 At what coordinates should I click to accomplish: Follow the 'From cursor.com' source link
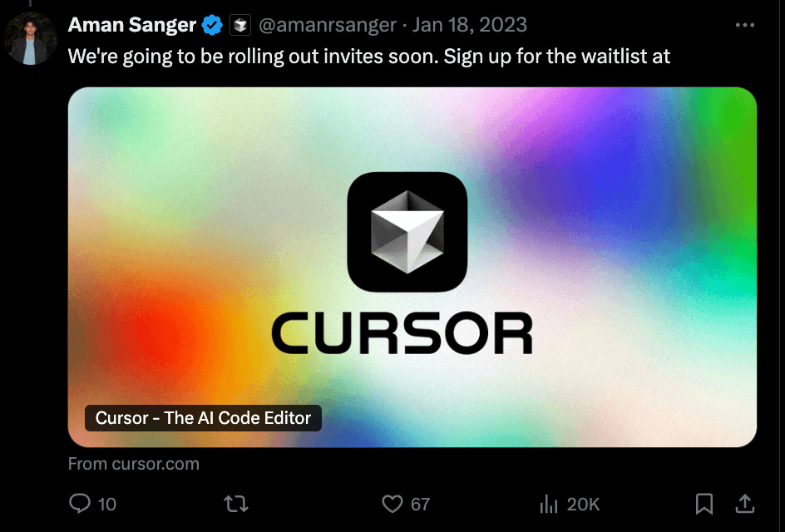click(134, 464)
